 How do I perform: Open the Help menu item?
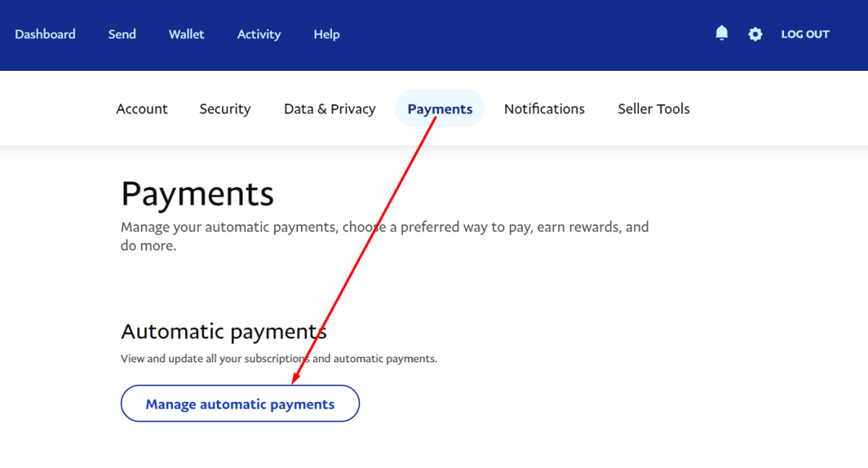tap(327, 34)
